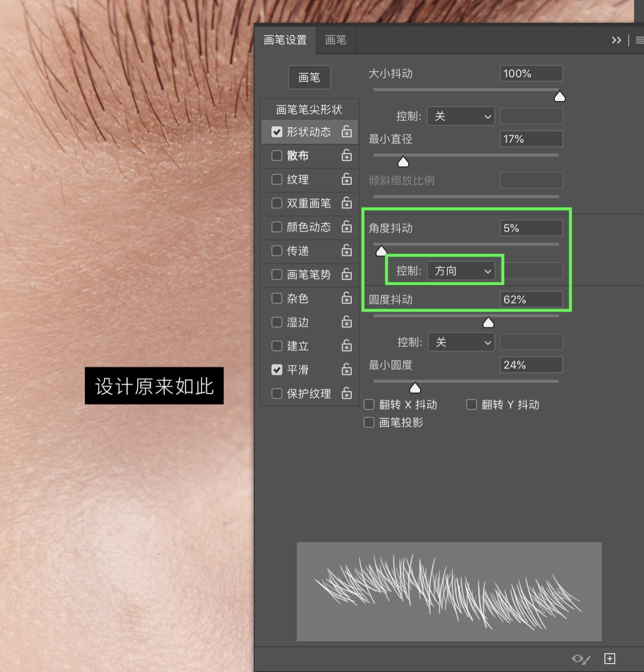Click the lock icon beside 平滑
Screen dimensions: 644x672
click(347, 369)
